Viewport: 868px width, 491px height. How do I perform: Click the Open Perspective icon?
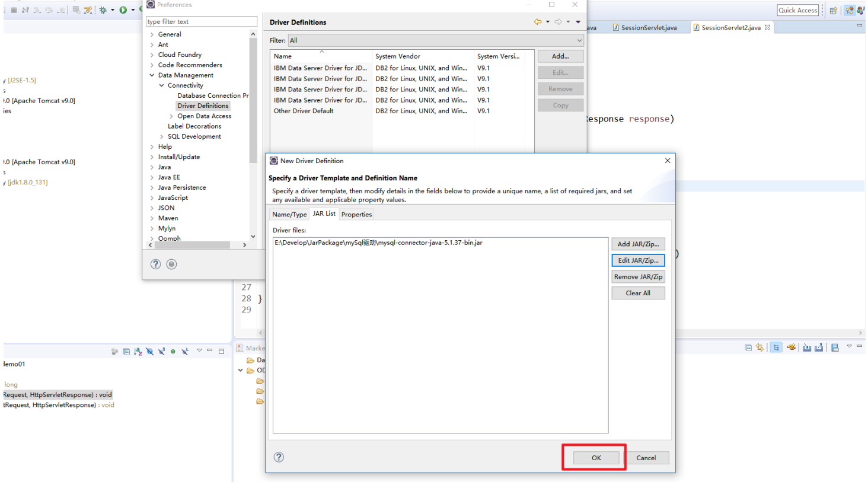(833, 10)
